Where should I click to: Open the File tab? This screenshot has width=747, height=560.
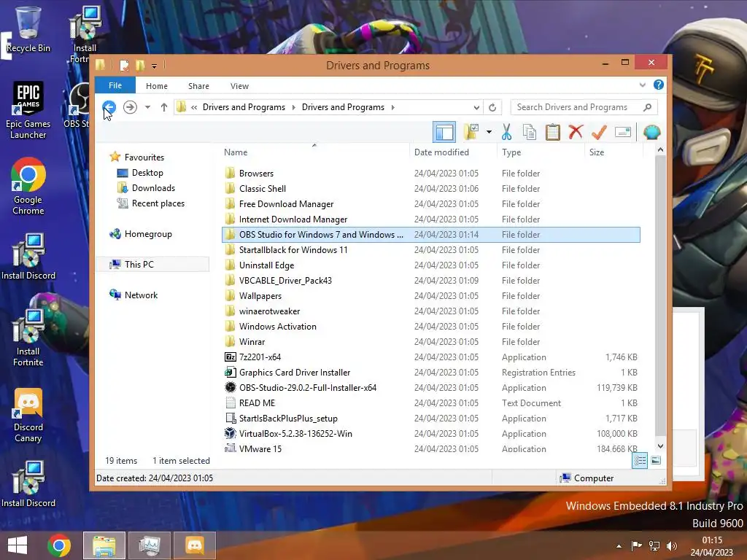click(x=115, y=85)
